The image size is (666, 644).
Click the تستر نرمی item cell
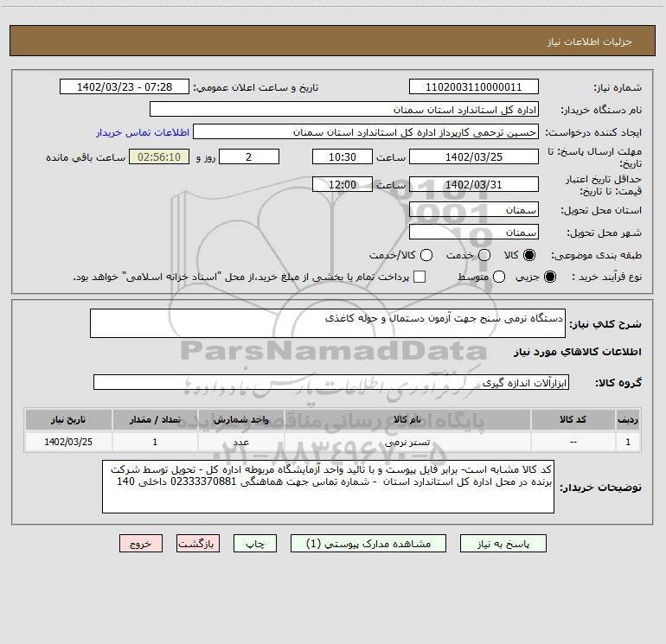click(x=407, y=442)
